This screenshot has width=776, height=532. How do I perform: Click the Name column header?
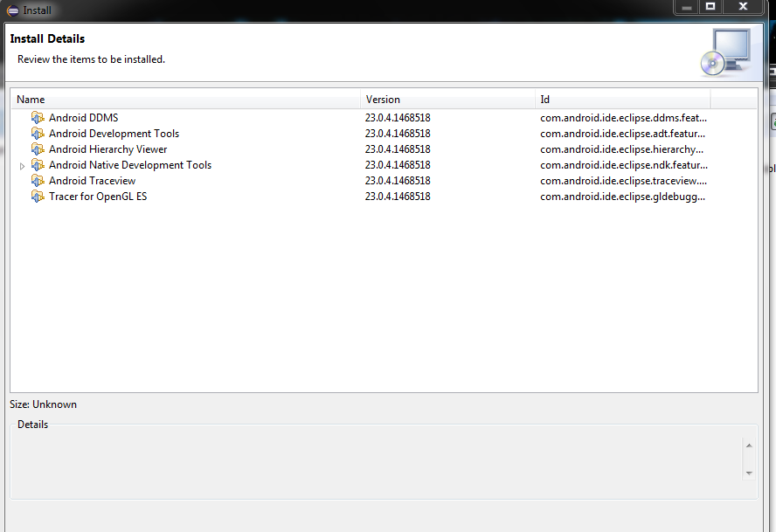186,100
